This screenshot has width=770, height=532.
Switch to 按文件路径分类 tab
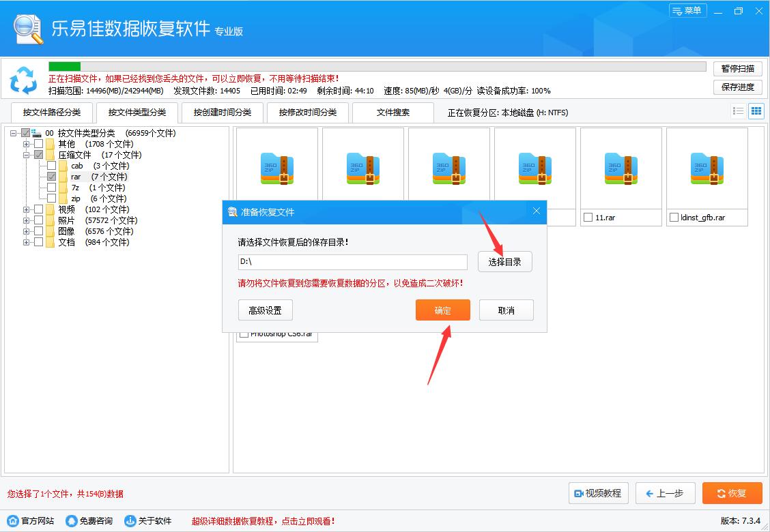[x=52, y=113]
